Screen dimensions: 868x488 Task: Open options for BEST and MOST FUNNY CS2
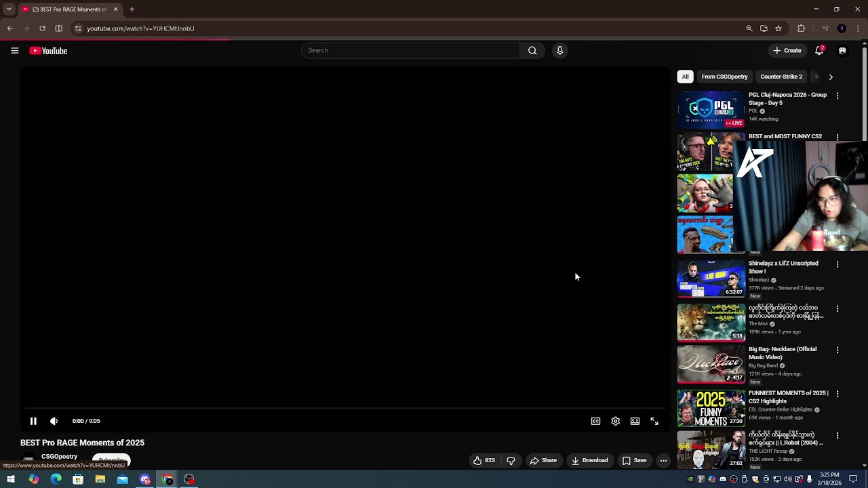pyautogui.click(x=837, y=137)
